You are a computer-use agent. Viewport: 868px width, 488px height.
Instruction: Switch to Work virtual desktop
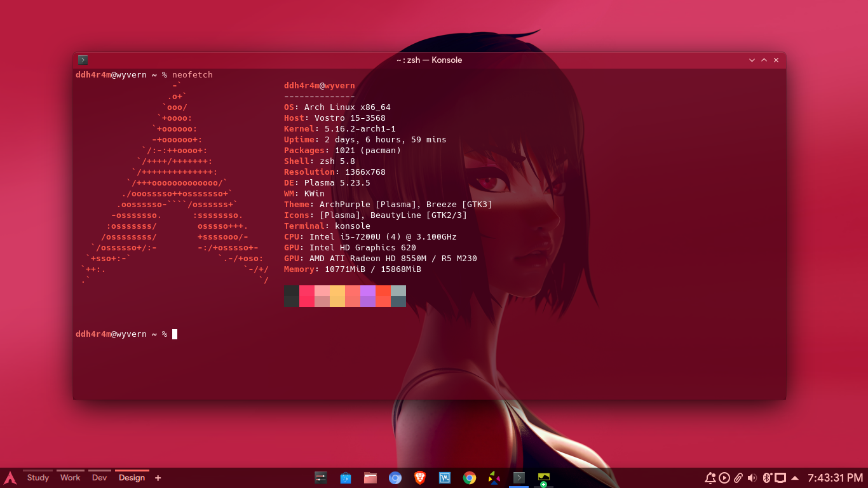pyautogui.click(x=71, y=478)
